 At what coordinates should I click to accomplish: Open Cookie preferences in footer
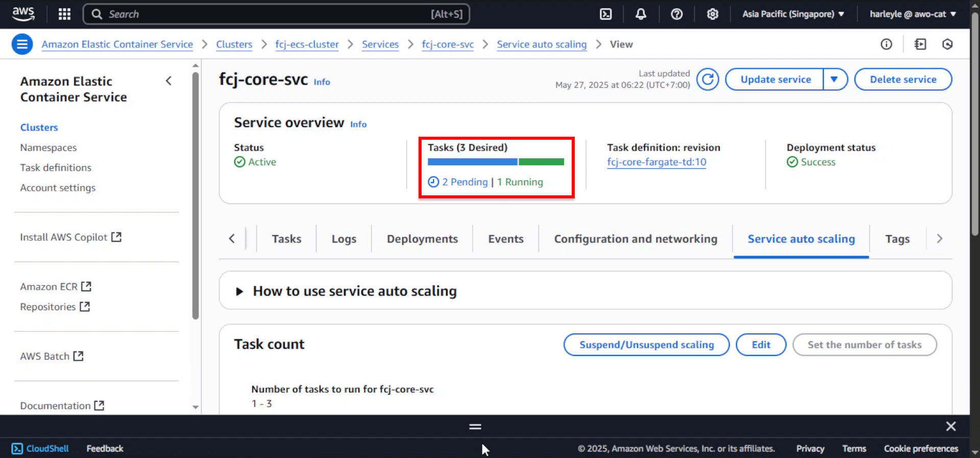click(921, 448)
